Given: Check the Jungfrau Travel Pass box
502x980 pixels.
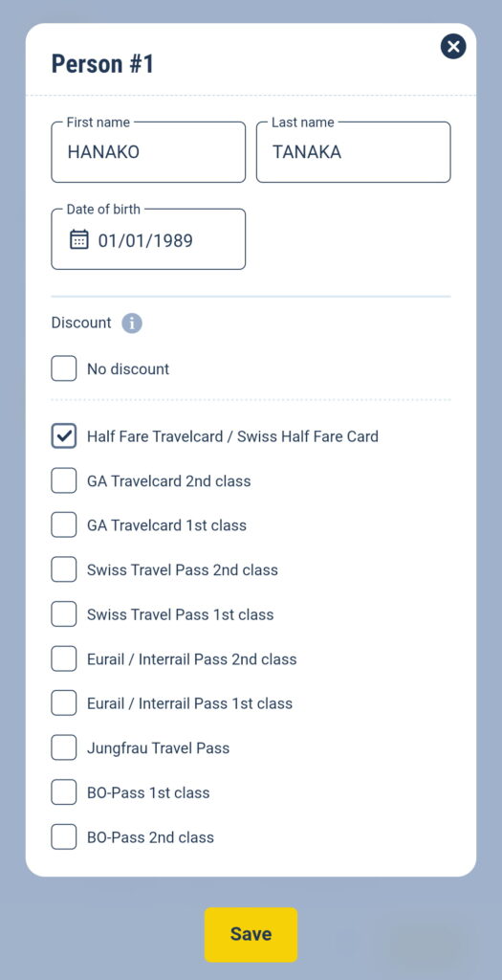Looking at the screenshot, I should click(64, 747).
